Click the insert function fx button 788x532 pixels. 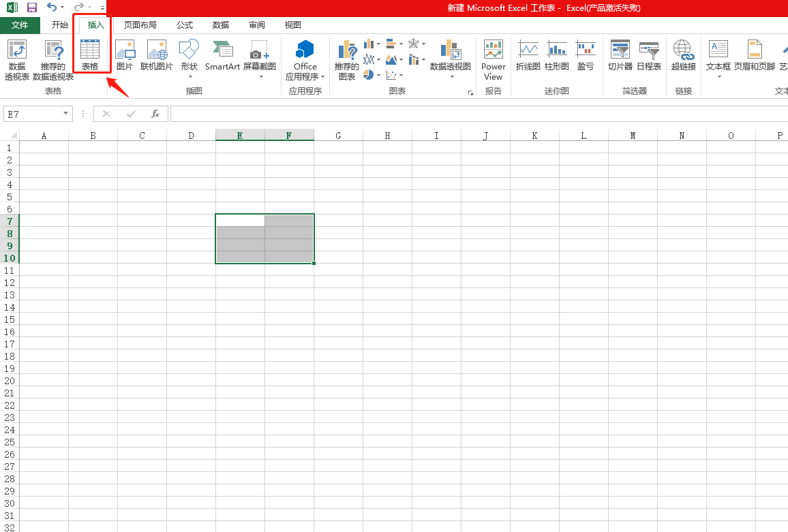155,114
